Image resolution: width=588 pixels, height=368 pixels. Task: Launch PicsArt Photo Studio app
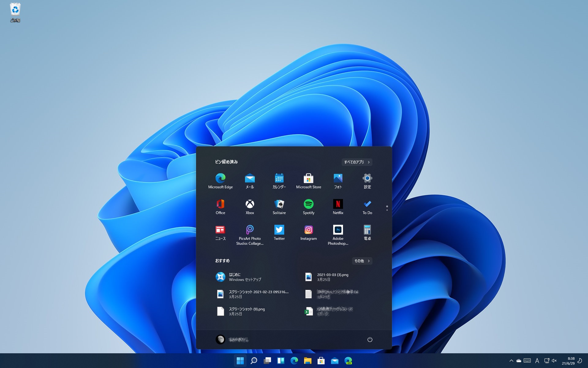(250, 235)
